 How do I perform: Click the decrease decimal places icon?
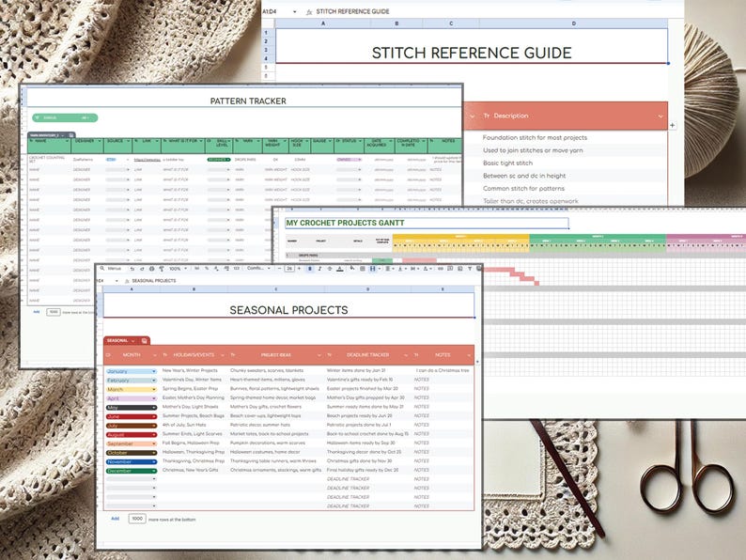pos(216,269)
